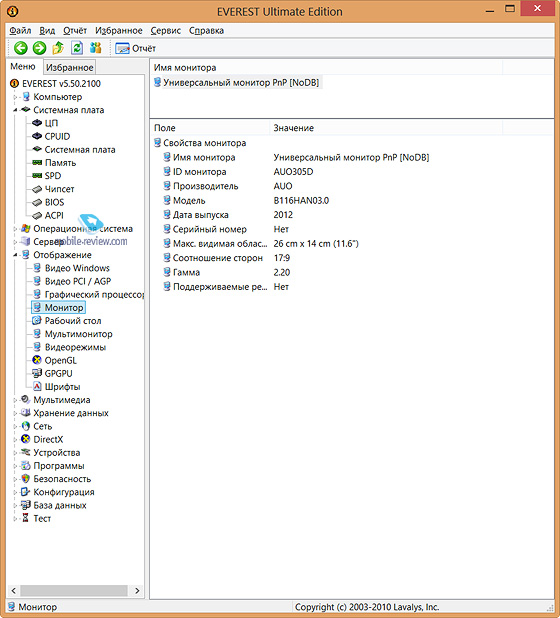Click the users/favorites toolbar icon
Screen dimensions: 560x618
click(96, 48)
